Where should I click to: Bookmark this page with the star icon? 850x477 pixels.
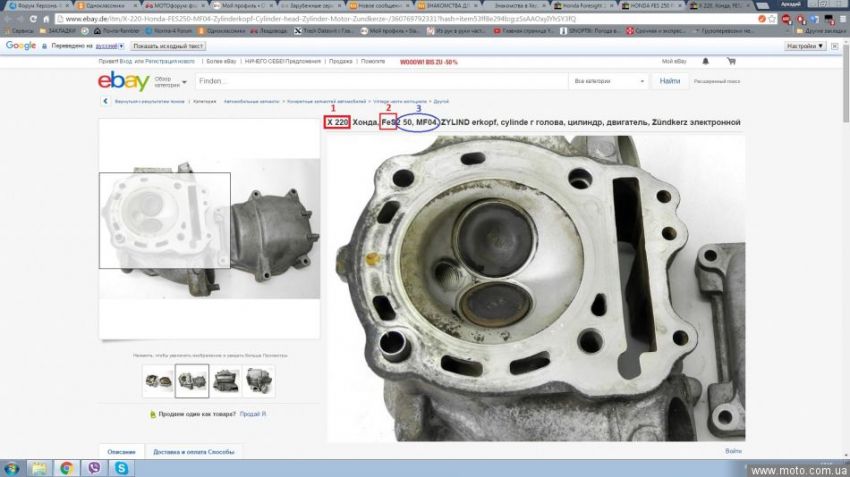772,19
